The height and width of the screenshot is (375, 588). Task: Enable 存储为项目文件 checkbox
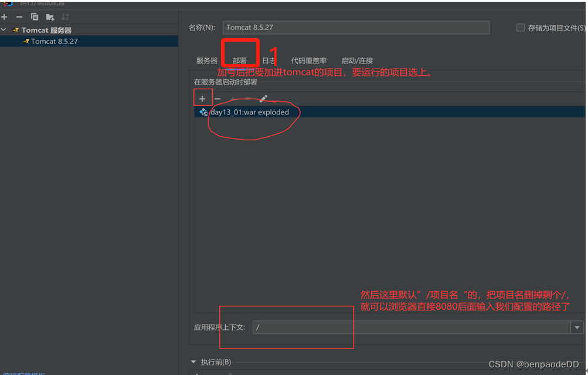click(520, 28)
